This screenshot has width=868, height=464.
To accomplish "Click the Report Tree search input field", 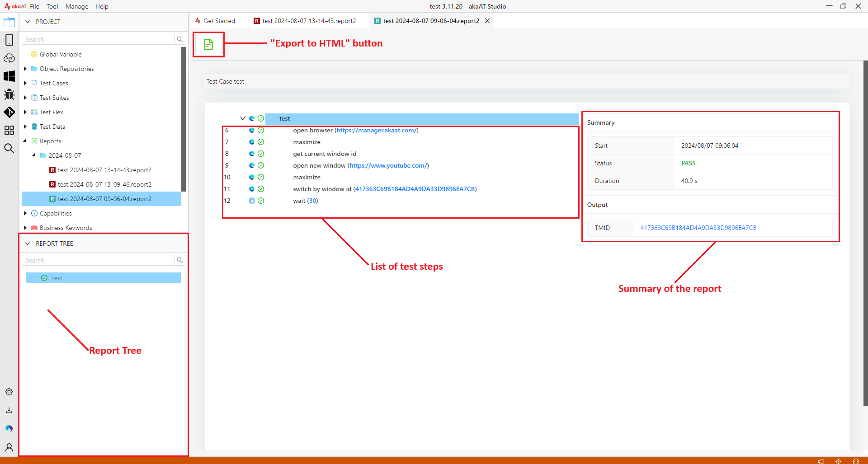I will 98,260.
